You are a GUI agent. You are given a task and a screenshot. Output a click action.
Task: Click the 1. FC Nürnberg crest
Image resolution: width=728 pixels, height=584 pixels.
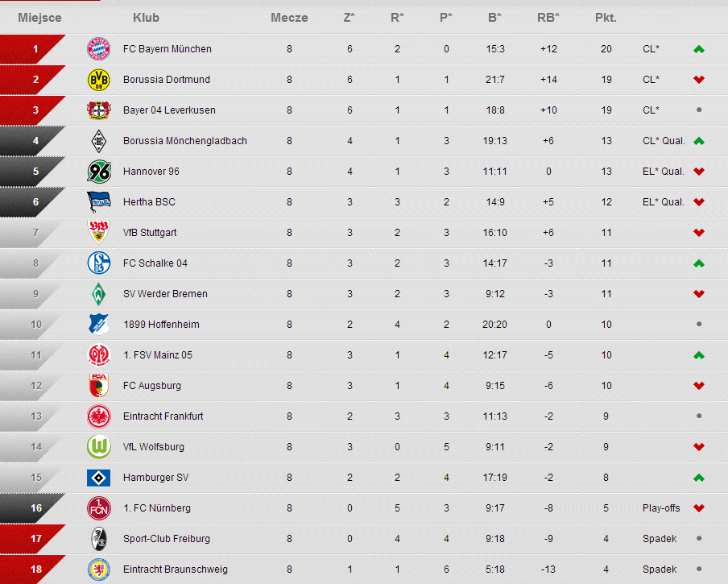coord(98,507)
